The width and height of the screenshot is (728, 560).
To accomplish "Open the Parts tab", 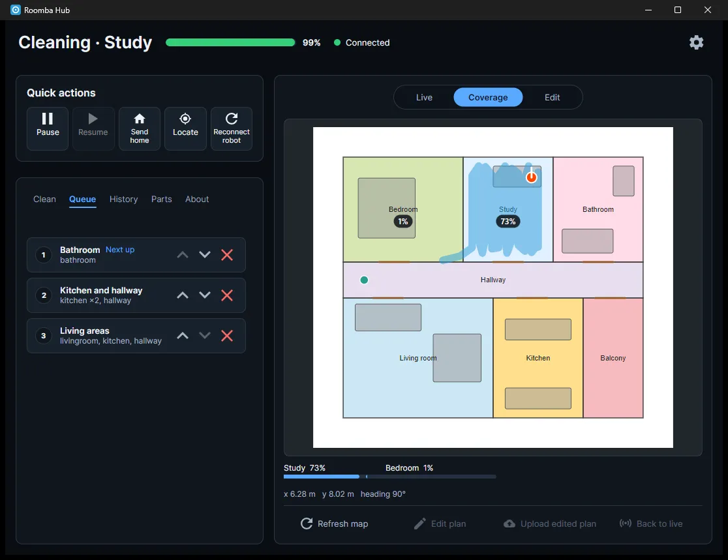I will [162, 199].
